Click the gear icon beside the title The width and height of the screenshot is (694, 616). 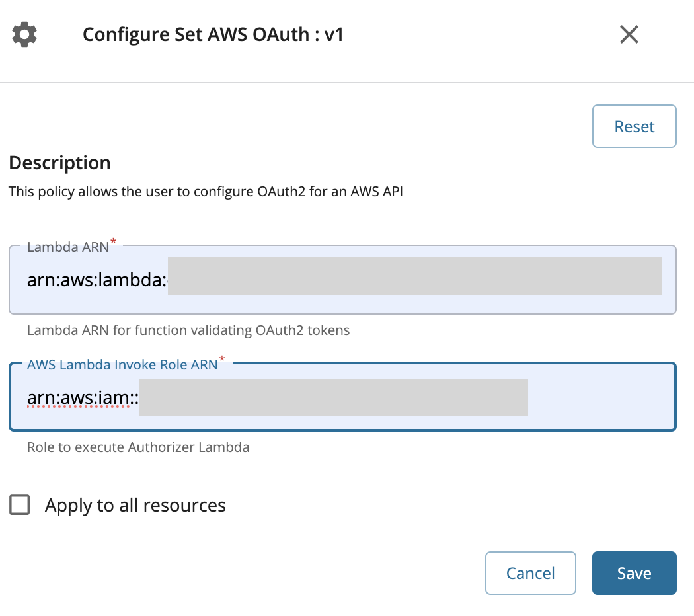point(24,34)
